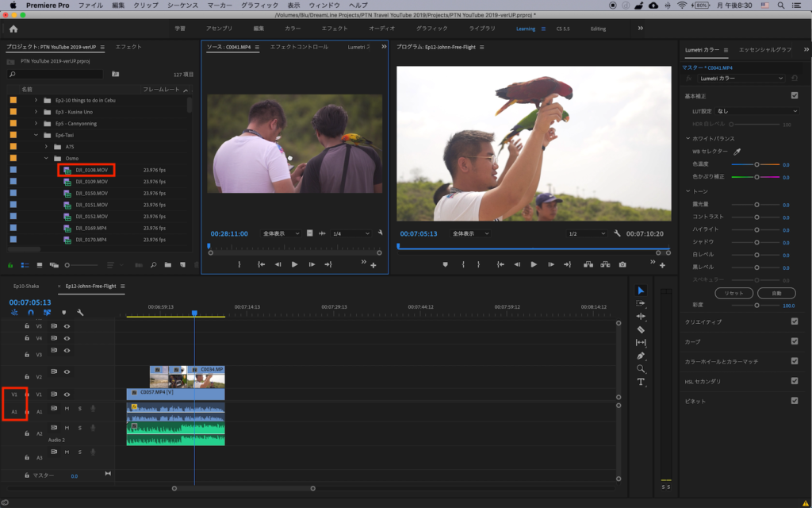Uncheck the 基本補正 checkbox
This screenshot has width=812, height=508.
coord(794,95)
